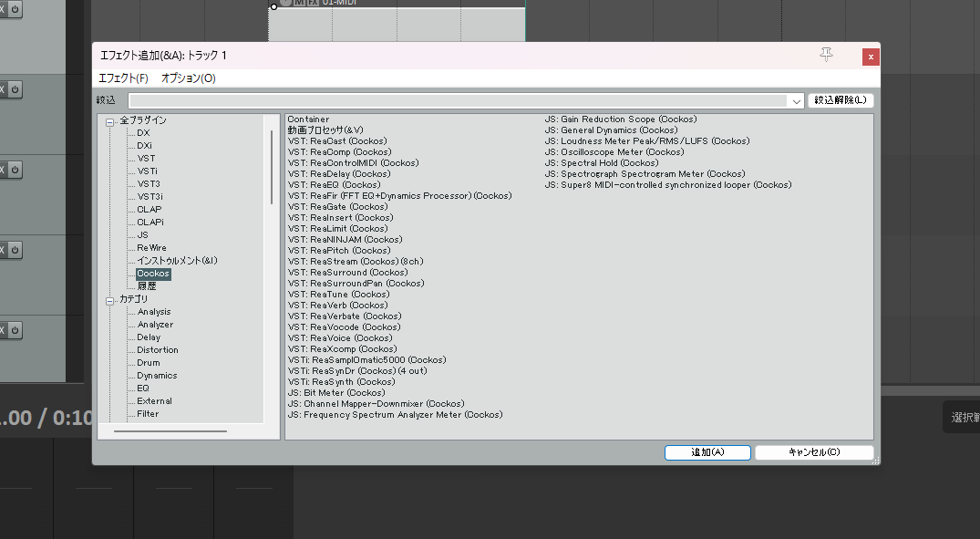Select the EQ category

[143, 389]
